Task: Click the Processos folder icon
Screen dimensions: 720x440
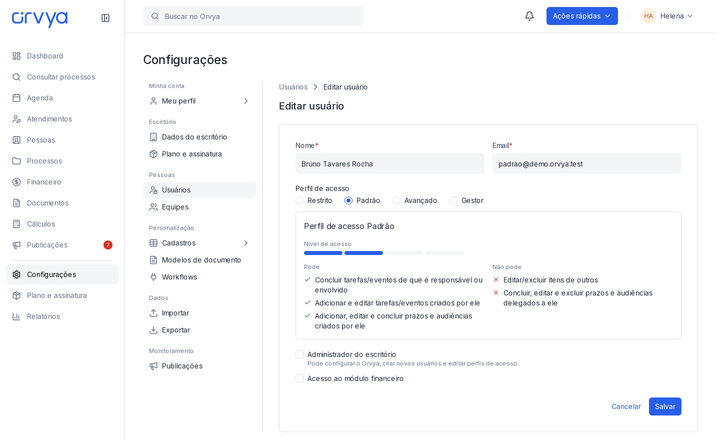Action: pyautogui.click(x=17, y=161)
